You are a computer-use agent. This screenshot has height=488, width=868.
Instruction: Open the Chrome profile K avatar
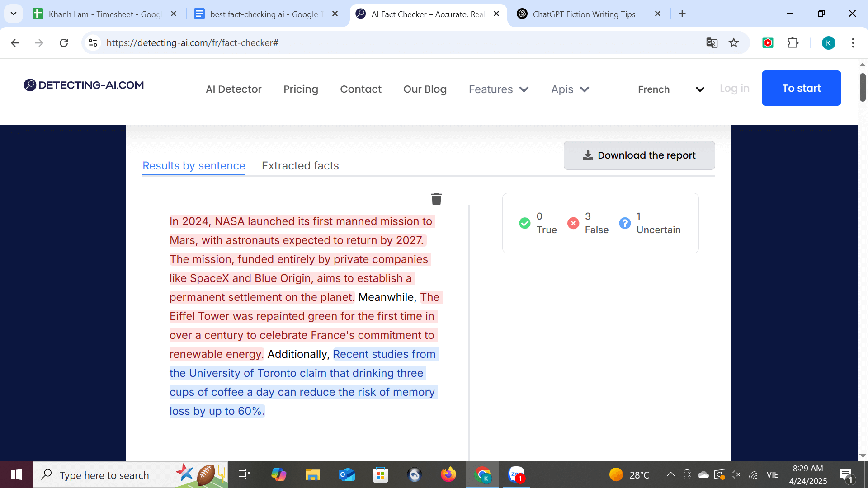click(x=828, y=43)
